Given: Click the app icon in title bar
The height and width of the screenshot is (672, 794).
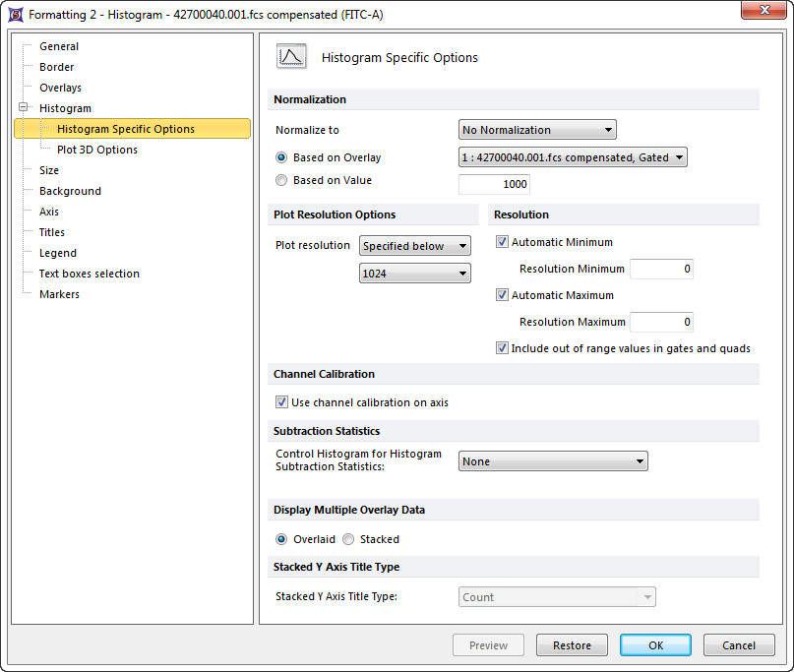Looking at the screenshot, I should pyautogui.click(x=15, y=14).
